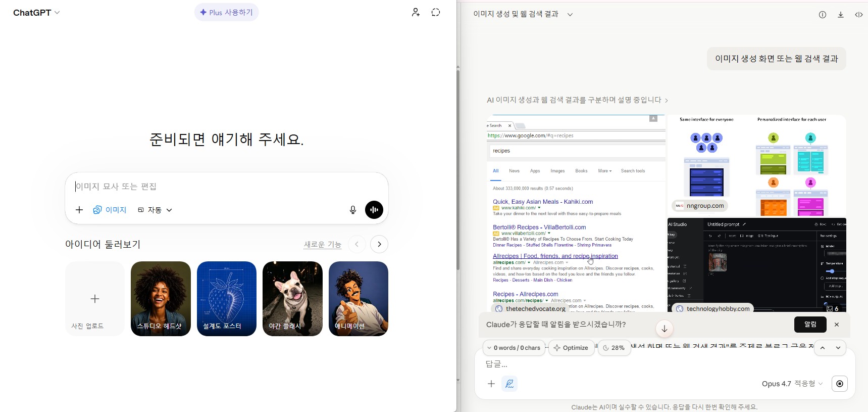The width and height of the screenshot is (868, 412).
Task: Click the next ideas arrow button
Action: click(x=379, y=244)
